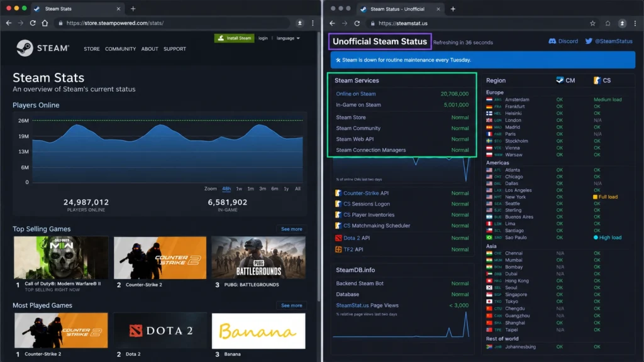Image resolution: width=644 pixels, height=362 pixels.
Task: Click the CS Matchmaking Scheduler icon
Action: coord(338,226)
